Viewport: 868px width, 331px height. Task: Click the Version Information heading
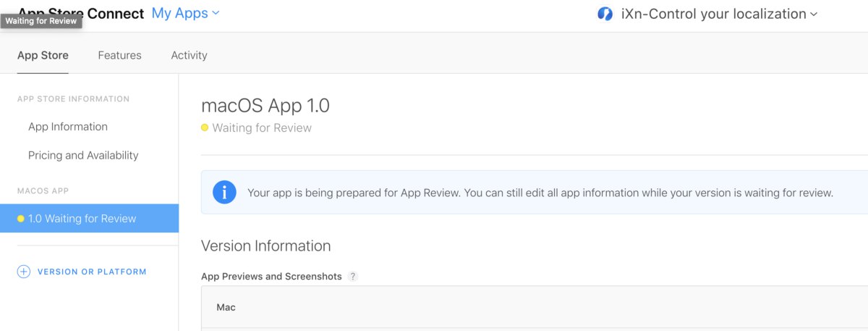coord(266,246)
